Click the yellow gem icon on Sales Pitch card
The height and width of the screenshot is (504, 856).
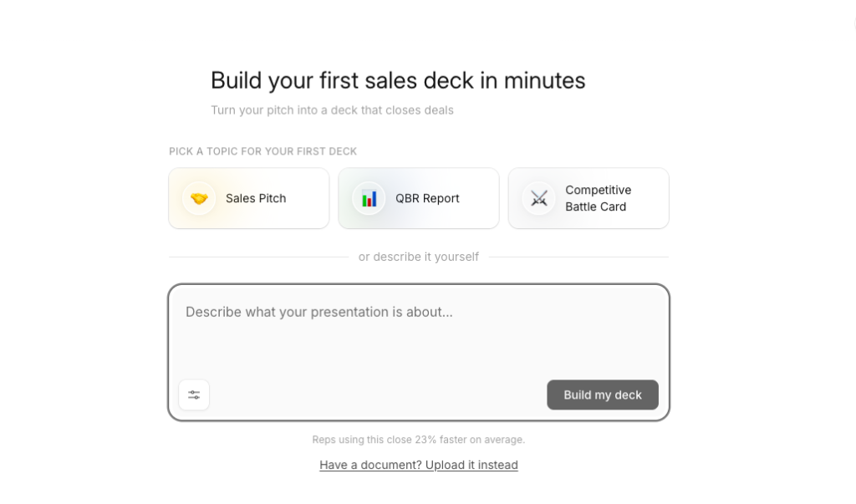coord(199,198)
